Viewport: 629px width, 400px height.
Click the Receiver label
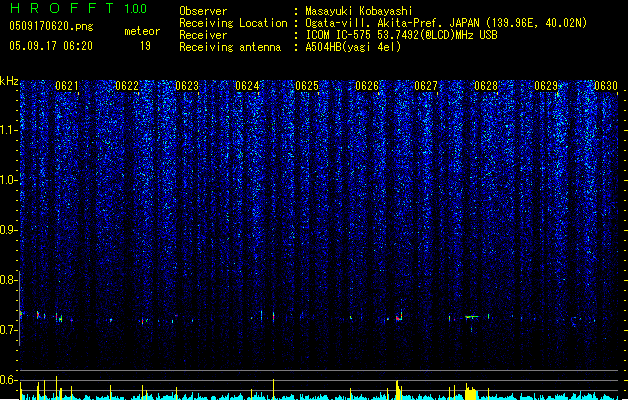coord(203,35)
